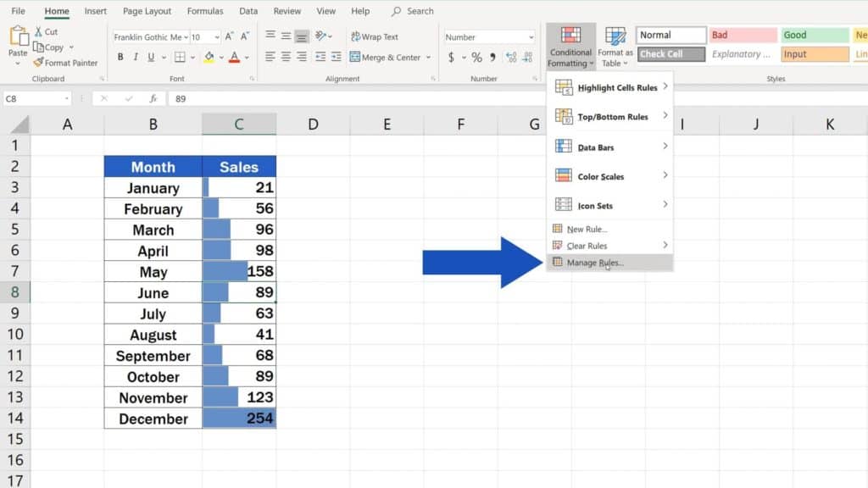Click the Insert Function fx icon
Viewport: 868px width, 488px height.
click(153, 99)
